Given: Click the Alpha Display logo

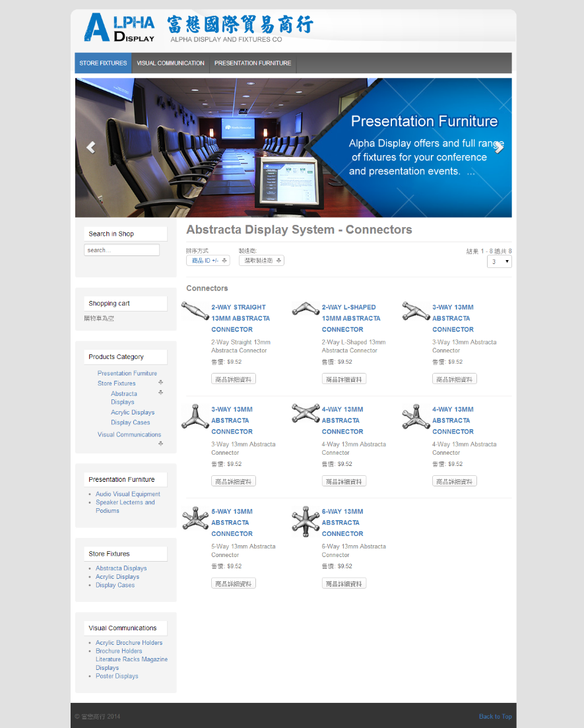Looking at the screenshot, I should tap(119, 28).
